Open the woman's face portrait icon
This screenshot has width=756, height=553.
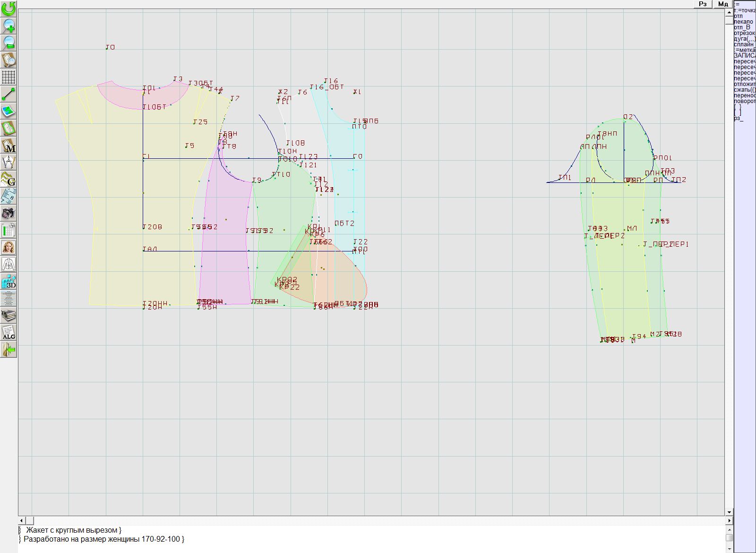point(9,247)
